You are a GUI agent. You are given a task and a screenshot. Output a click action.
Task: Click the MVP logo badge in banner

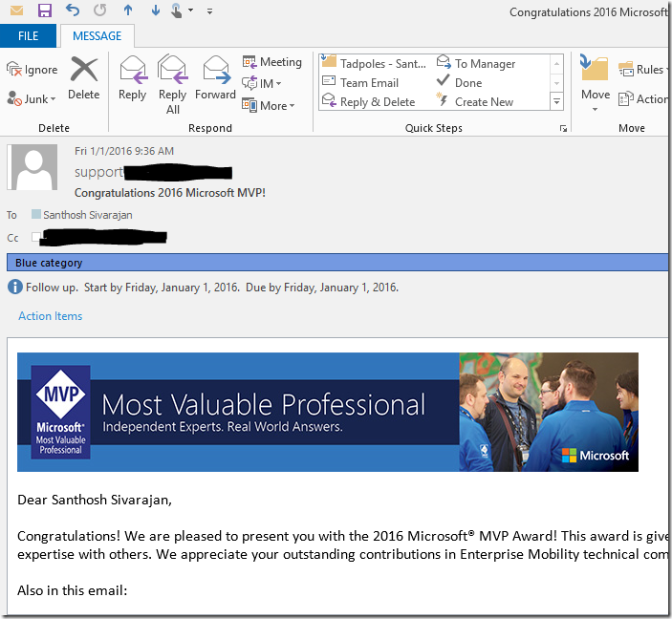point(60,412)
